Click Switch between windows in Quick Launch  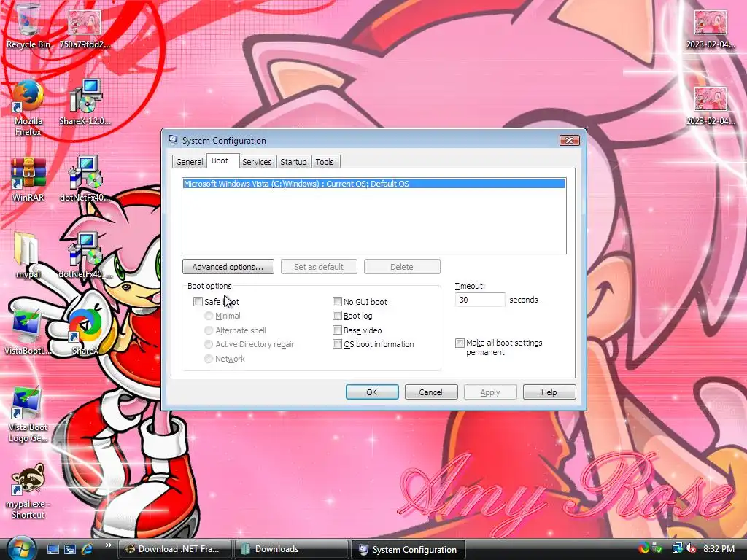pos(70,549)
